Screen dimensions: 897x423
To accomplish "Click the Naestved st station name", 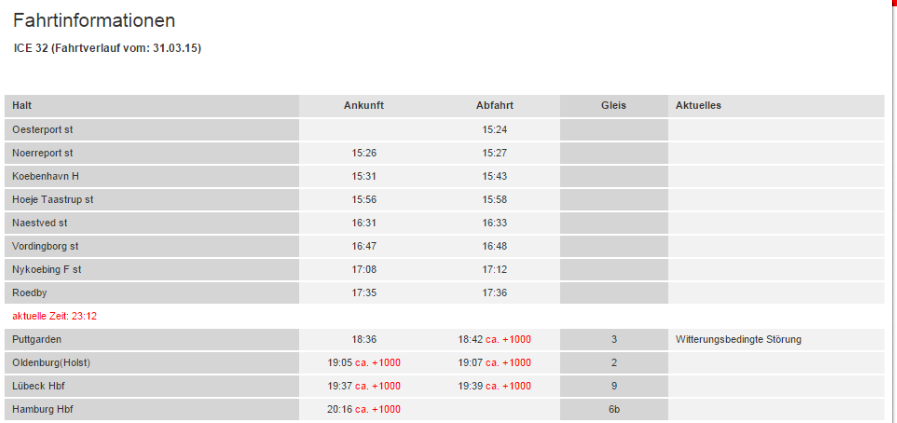I will coord(39,223).
